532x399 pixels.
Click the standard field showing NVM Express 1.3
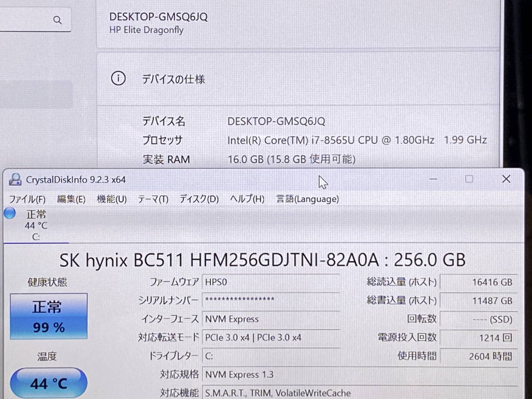360,375
